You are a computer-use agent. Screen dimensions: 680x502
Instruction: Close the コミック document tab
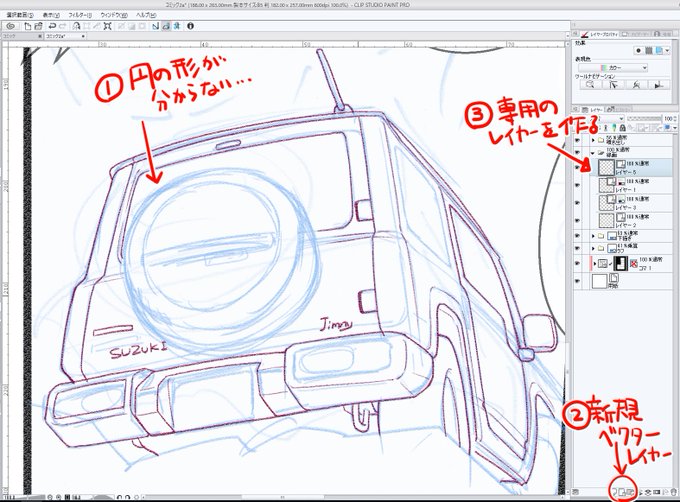40,36
